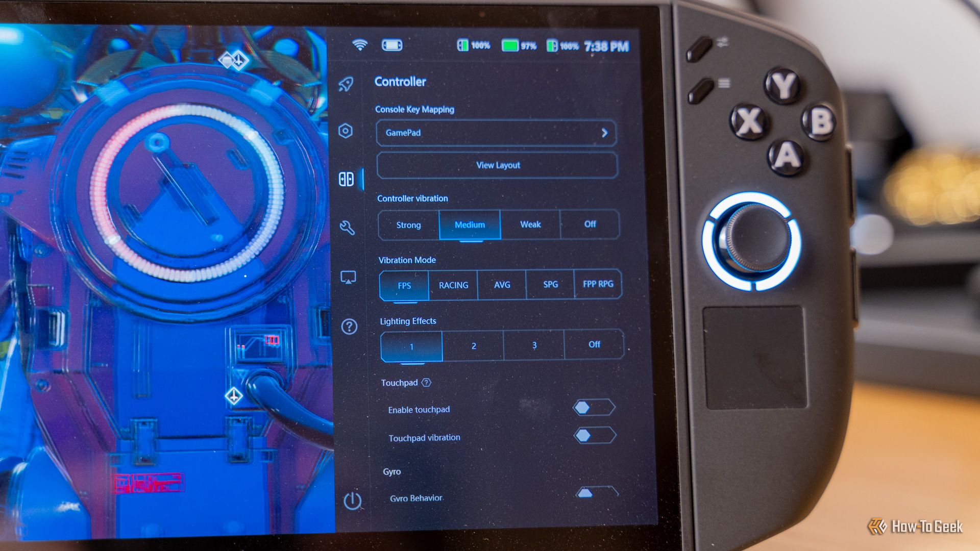Viewport: 980px width, 551px height.
Task: Click the Gyro section label
Action: coord(392,471)
